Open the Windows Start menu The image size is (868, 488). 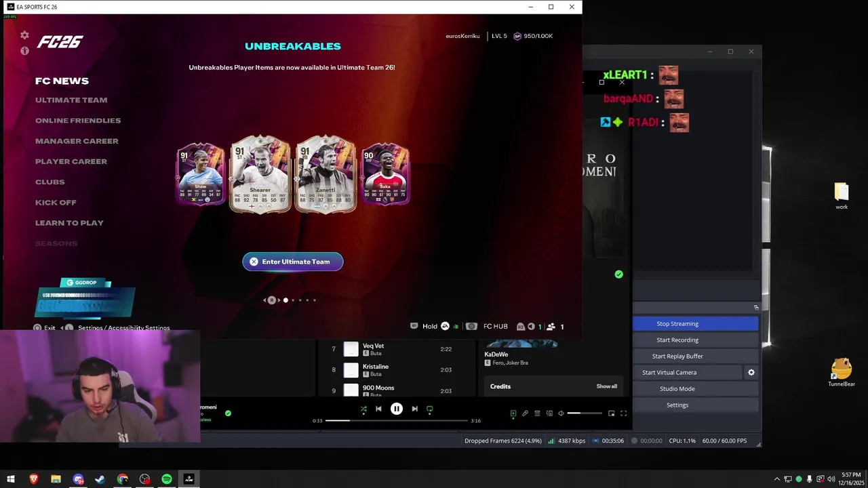[x=11, y=479]
